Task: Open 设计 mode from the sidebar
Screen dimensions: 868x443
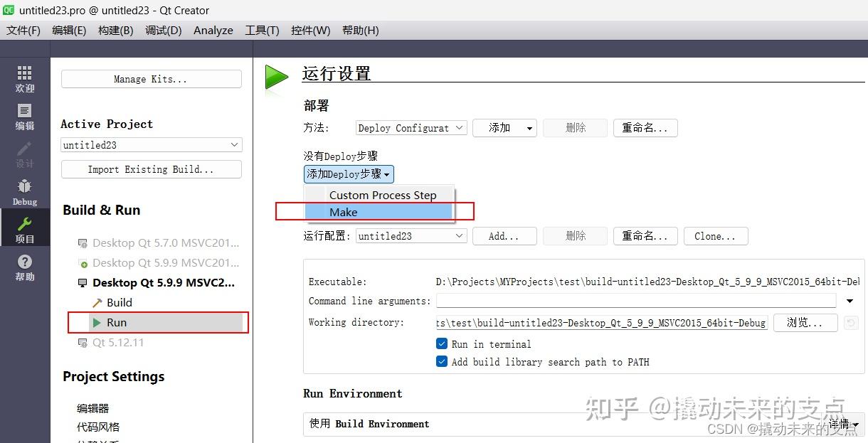Action: [x=24, y=155]
